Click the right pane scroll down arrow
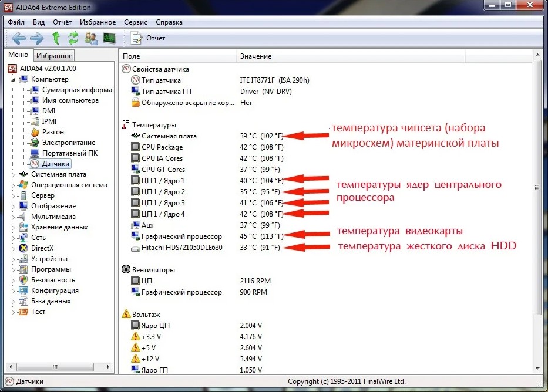 tap(537, 369)
